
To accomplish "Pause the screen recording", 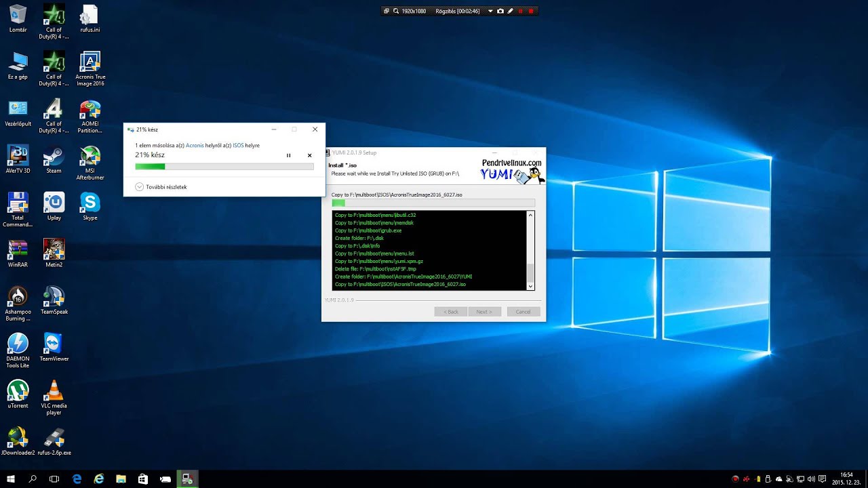I will [521, 11].
